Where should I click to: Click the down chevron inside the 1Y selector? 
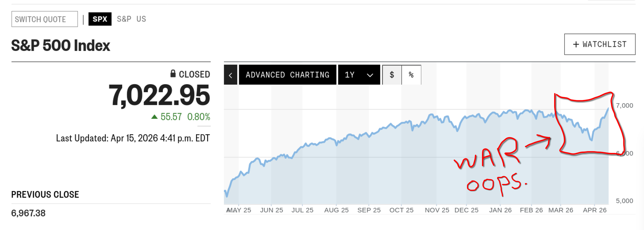coord(369,75)
